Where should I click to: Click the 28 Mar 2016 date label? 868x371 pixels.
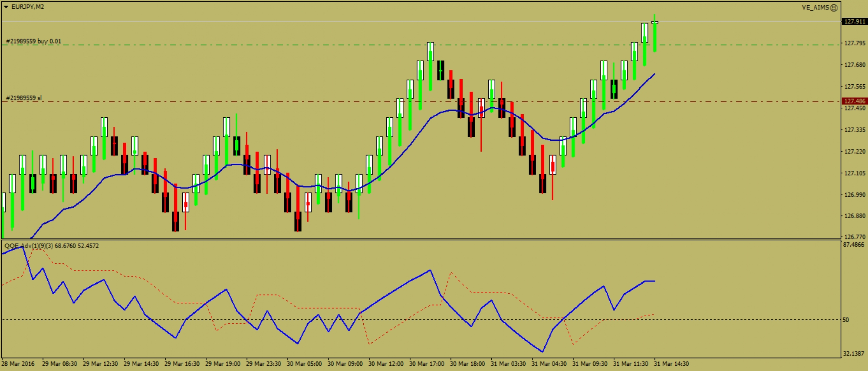18,364
